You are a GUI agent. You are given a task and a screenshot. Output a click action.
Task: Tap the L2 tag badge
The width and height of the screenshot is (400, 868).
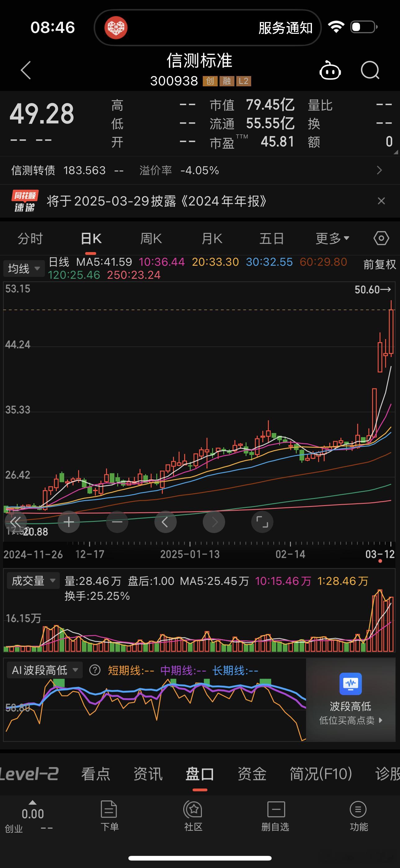pyautogui.click(x=243, y=81)
